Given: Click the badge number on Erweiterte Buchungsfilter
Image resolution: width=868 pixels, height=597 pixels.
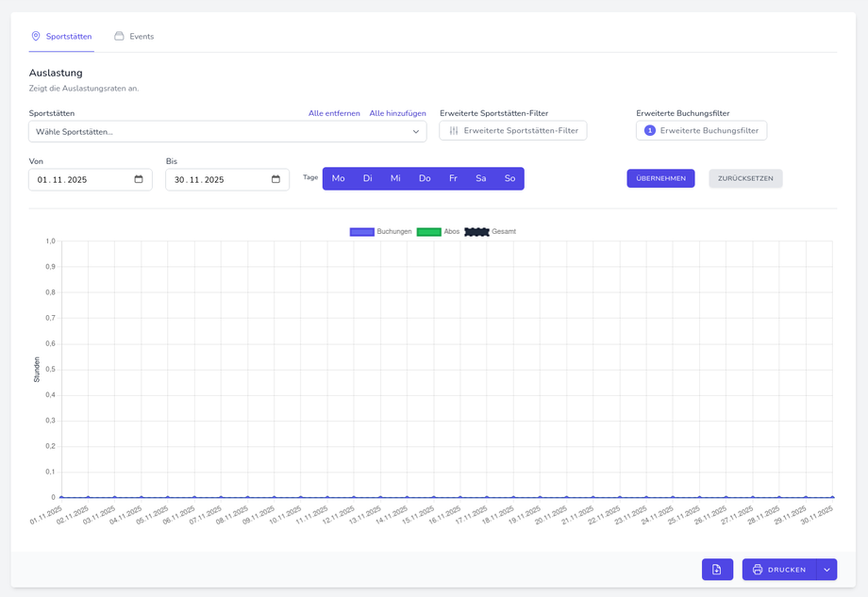Looking at the screenshot, I should click(x=650, y=131).
